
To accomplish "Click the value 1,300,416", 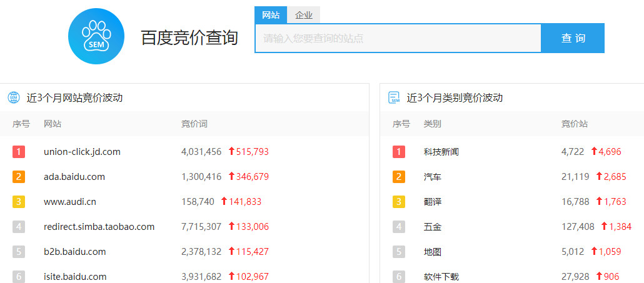I will pyautogui.click(x=201, y=177).
